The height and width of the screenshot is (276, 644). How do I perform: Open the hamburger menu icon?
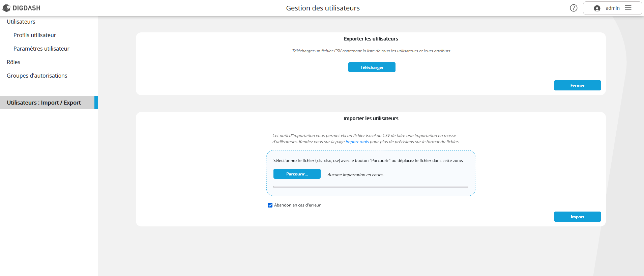point(628,8)
